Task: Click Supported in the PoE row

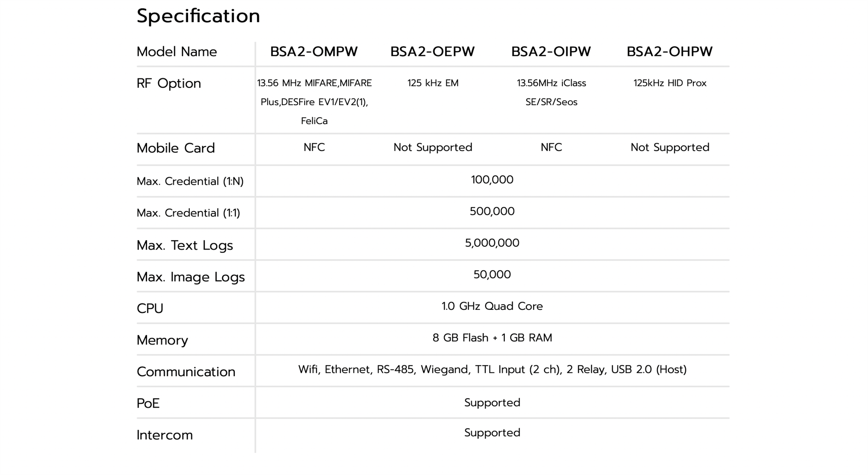Action: (492, 403)
